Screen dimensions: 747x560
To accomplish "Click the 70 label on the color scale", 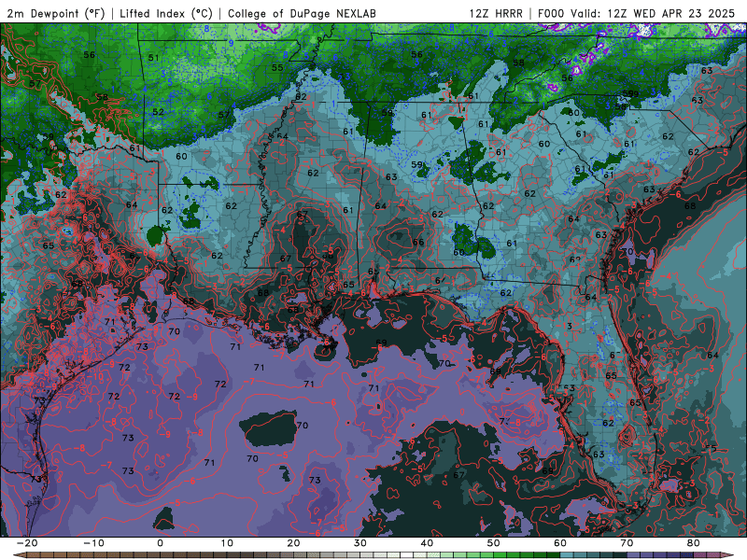I will point(627,543).
